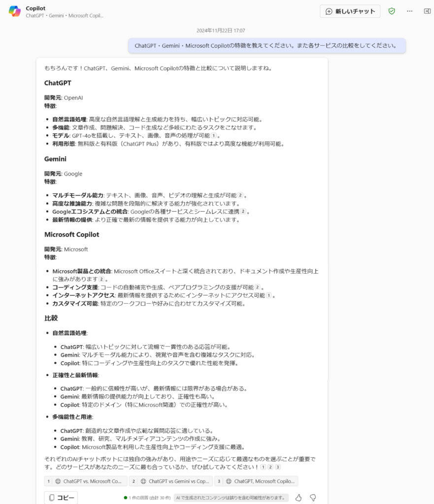Screen dimensions: 434x504
Task: Click the AI content disclaimer label
Action: 231,498
